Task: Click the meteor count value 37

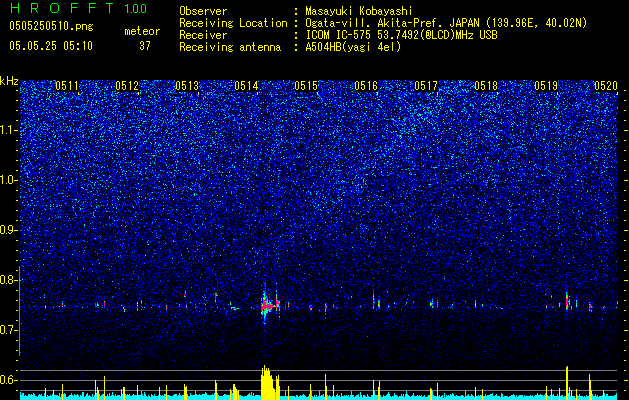Action: click(x=145, y=46)
